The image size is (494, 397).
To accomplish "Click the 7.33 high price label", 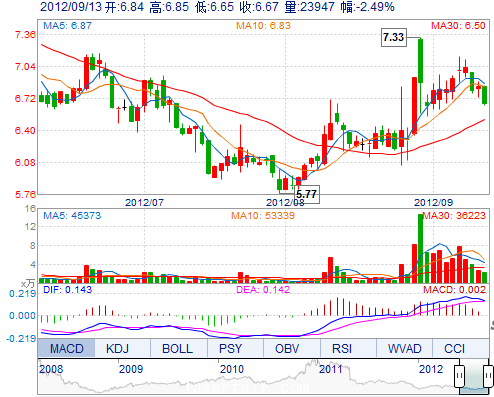I will 394,37.
